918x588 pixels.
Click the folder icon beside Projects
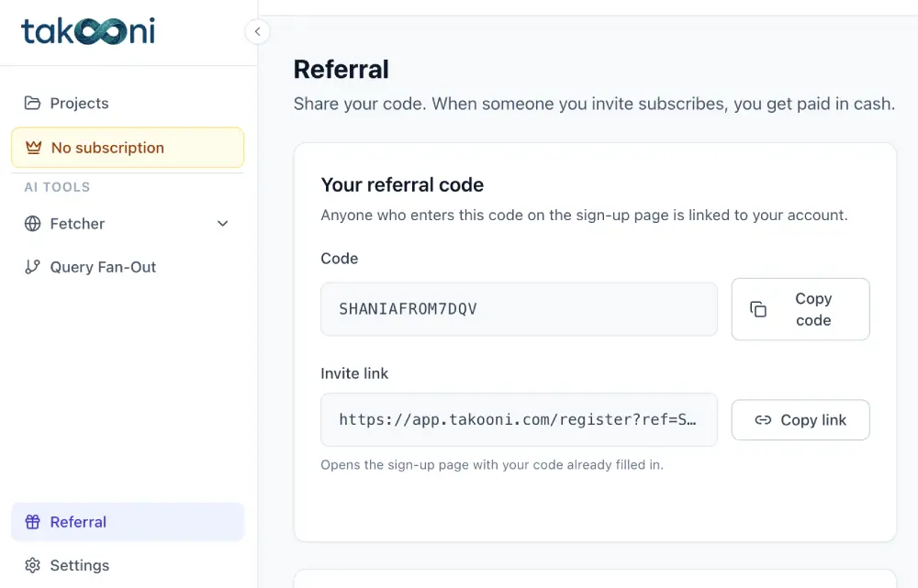click(33, 103)
